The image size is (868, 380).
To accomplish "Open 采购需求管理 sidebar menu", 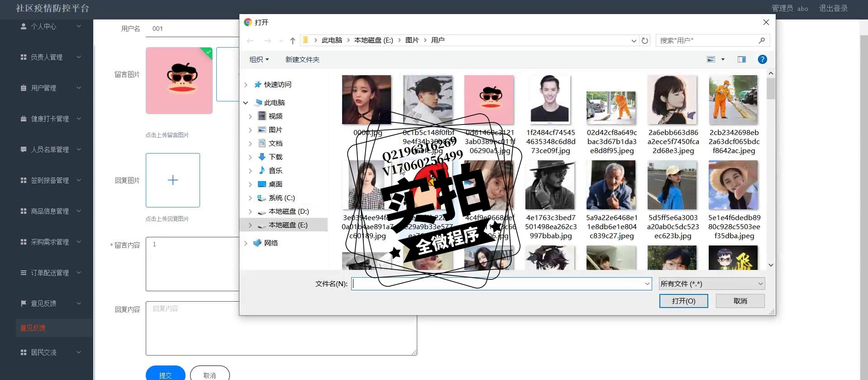I will tap(51, 242).
